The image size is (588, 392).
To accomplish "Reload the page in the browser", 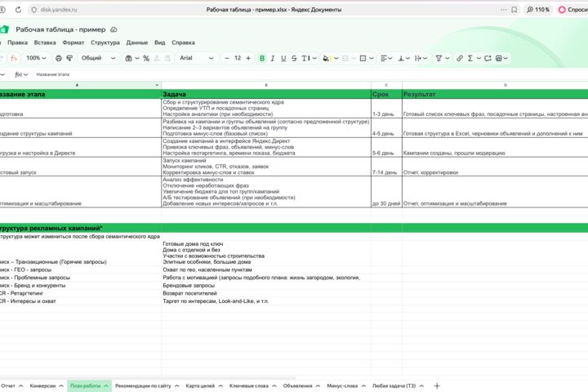I will [x=18, y=10].
